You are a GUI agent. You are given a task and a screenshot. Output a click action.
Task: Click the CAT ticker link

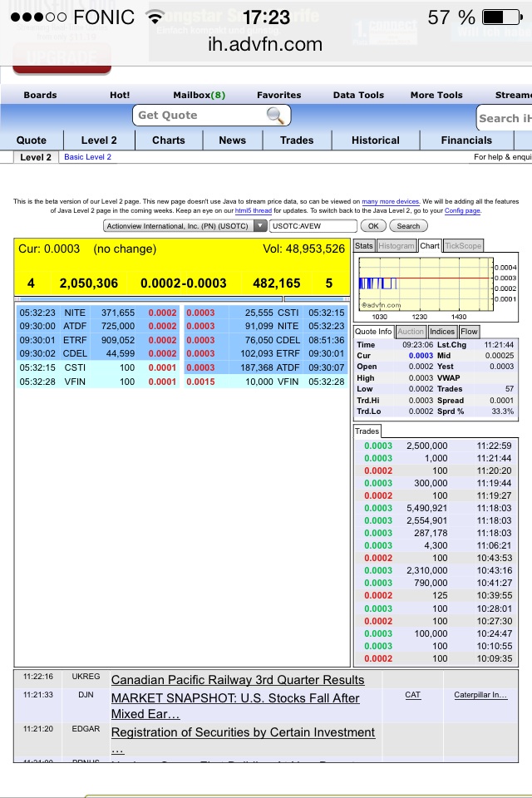coord(413,695)
